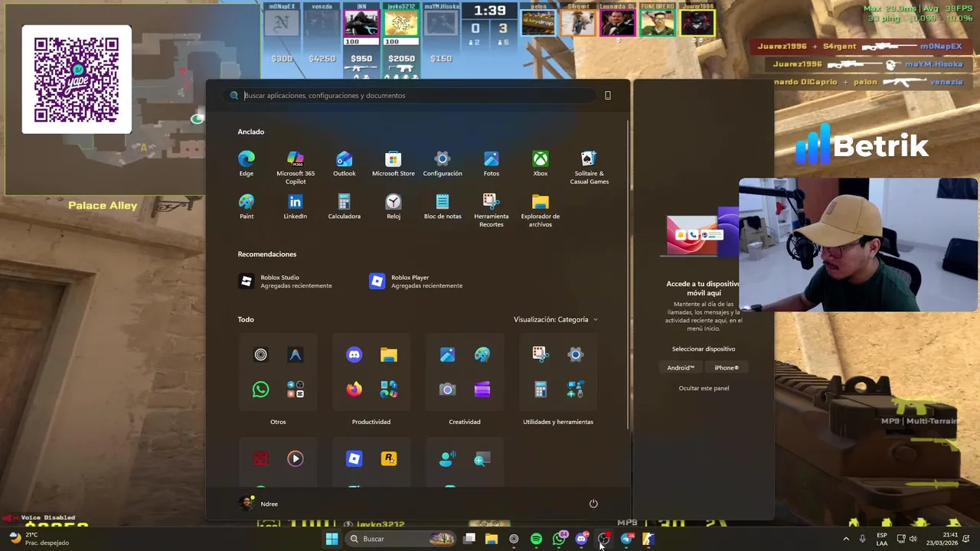Toggle the phone panel icon beside search

pos(608,96)
